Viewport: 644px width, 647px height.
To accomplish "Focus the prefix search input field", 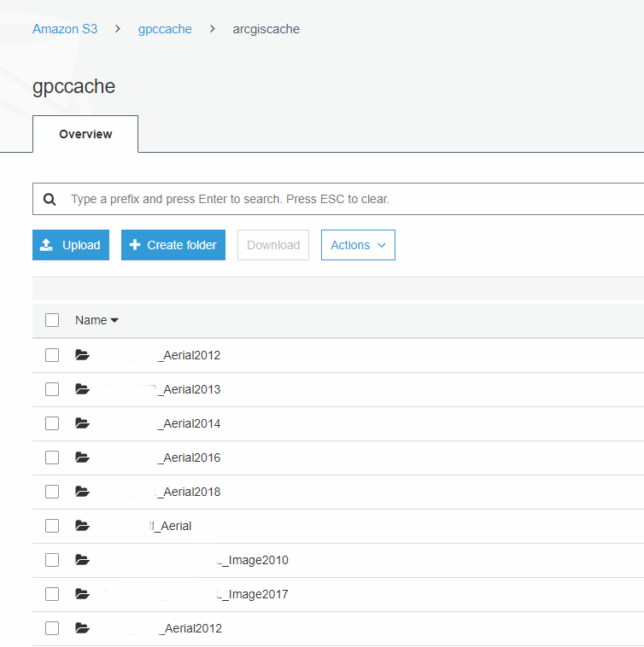I will pyautogui.click(x=342, y=199).
